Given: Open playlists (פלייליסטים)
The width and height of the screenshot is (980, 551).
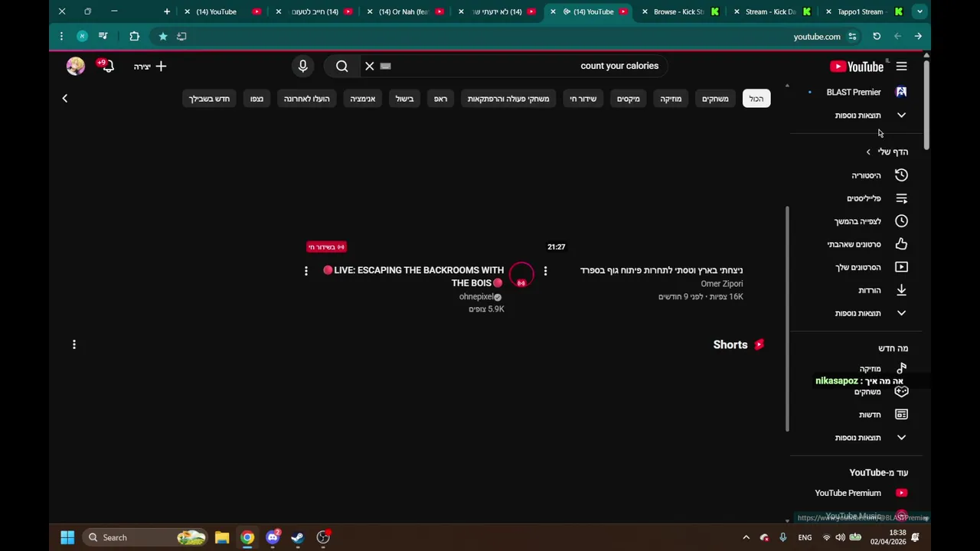Looking at the screenshot, I should [x=857, y=198].
